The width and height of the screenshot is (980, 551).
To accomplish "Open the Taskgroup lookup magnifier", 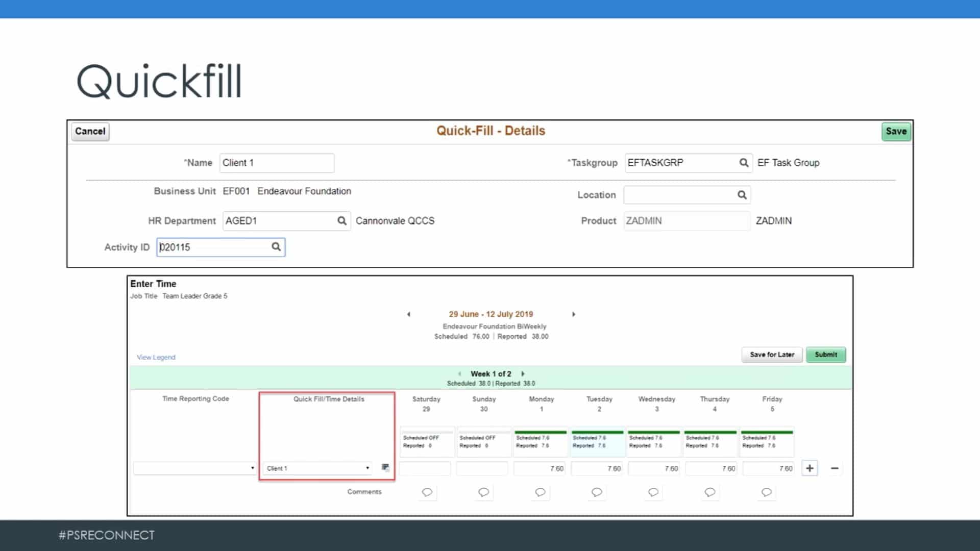I will (744, 163).
